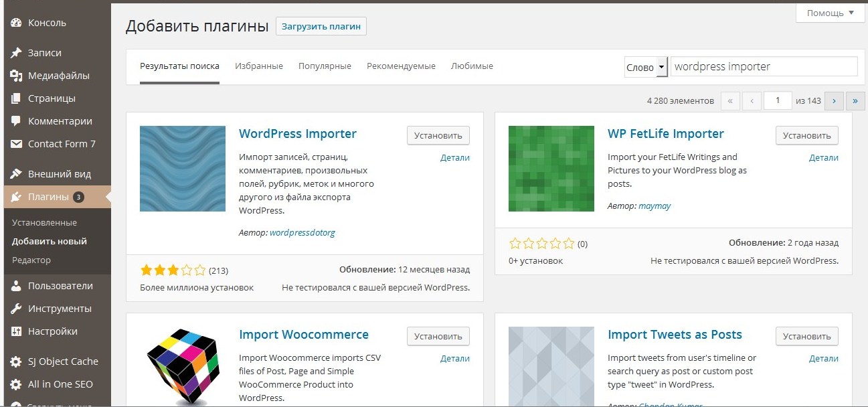Install the Import Tweets as Posts plugin
The image size is (868, 407).
(x=807, y=336)
